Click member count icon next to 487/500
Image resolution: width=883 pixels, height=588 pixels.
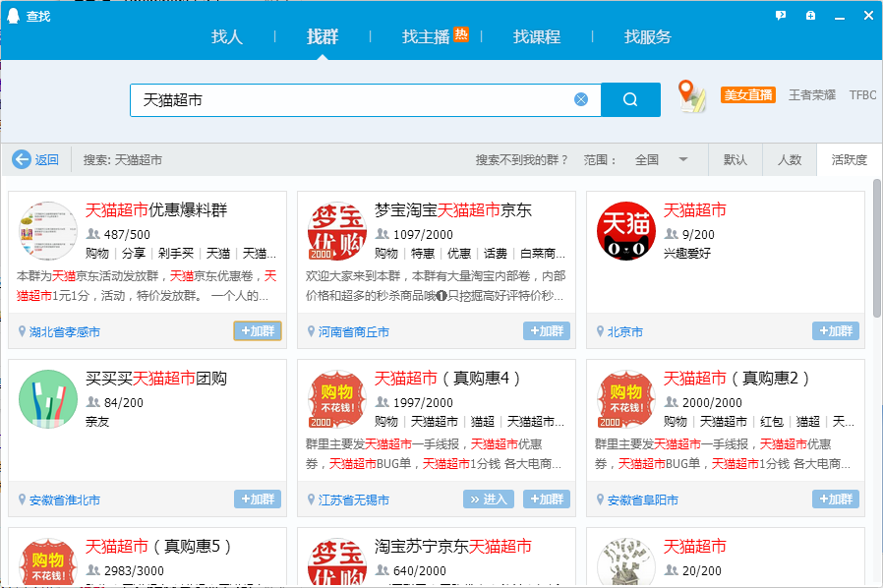92,234
